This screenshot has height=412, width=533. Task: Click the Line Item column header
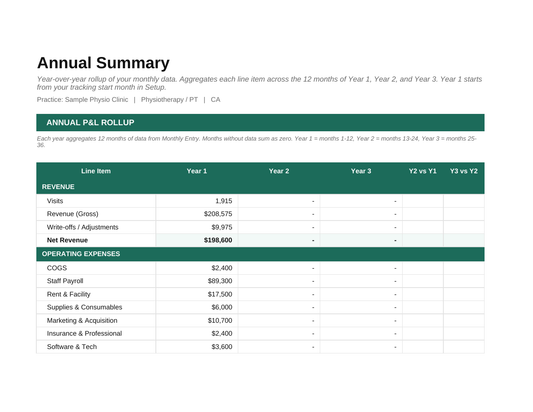point(96,171)
